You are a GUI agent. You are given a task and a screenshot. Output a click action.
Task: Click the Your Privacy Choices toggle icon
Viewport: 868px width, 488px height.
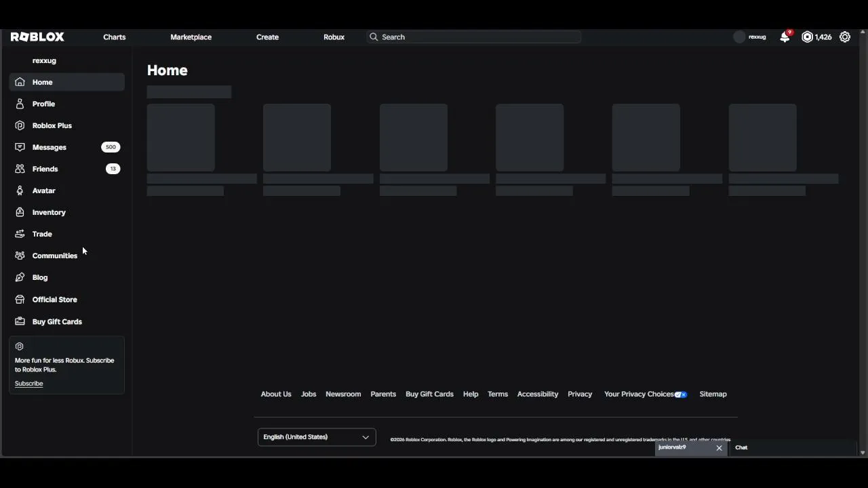coord(681,394)
